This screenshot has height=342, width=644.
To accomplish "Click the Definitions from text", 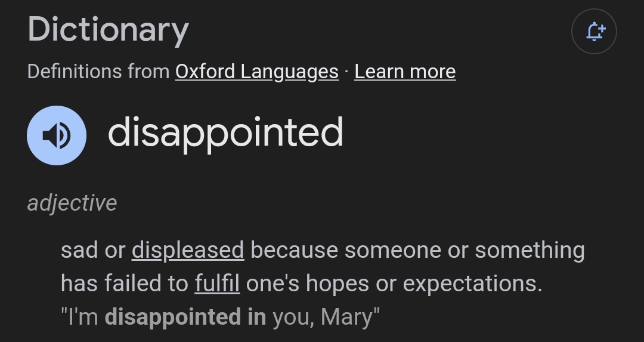I will 98,72.
